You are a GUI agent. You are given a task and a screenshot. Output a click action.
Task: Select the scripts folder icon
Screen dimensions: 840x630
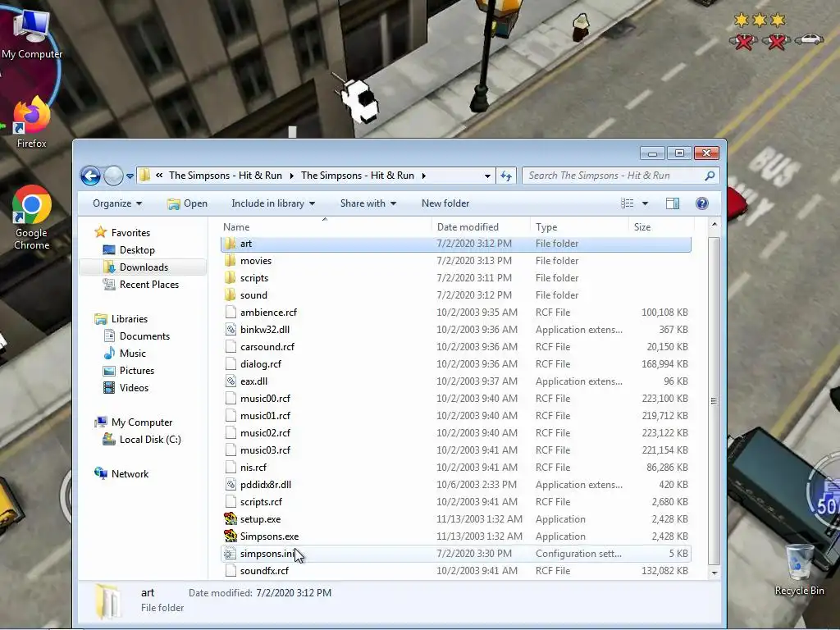[x=231, y=278]
